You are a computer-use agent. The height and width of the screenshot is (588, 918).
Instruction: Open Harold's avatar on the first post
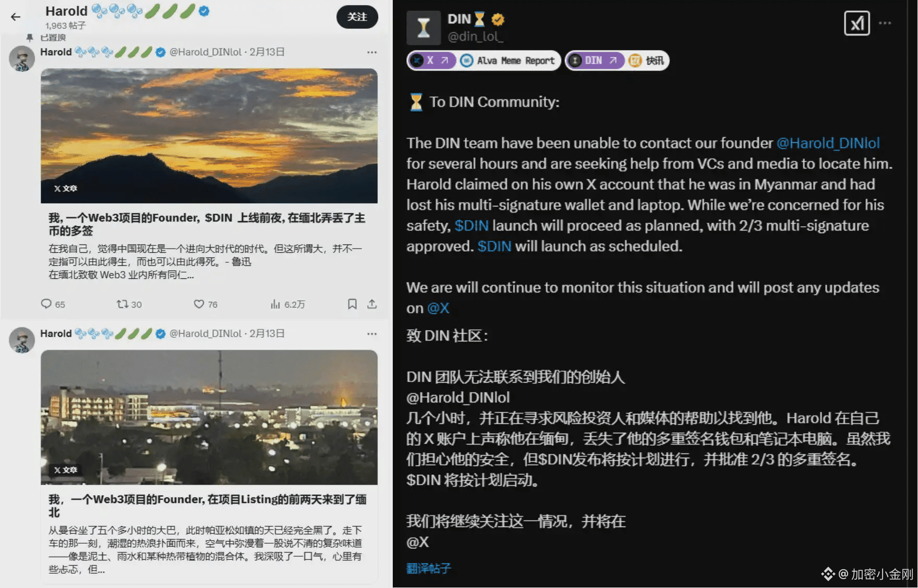click(x=22, y=58)
